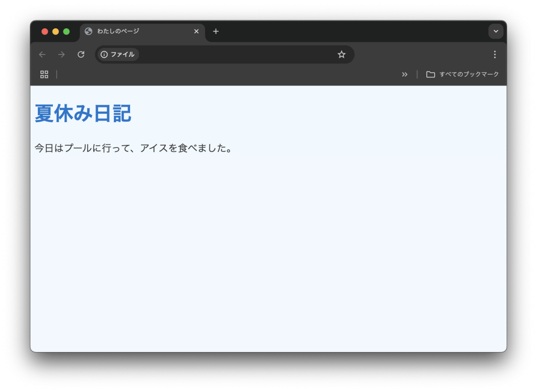
Task: Reload the page
Action: [x=81, y=55]
